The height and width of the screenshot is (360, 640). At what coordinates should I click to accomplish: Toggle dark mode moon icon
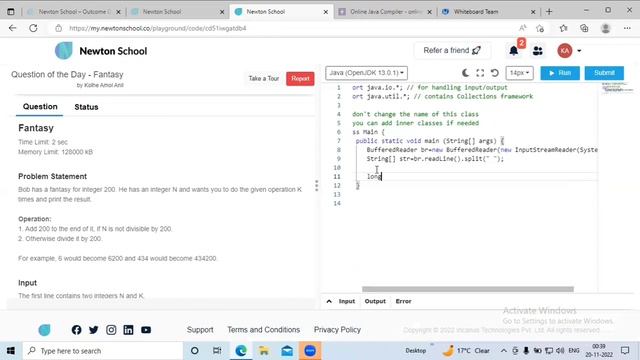pyautogui.click(x=465, y=73)
